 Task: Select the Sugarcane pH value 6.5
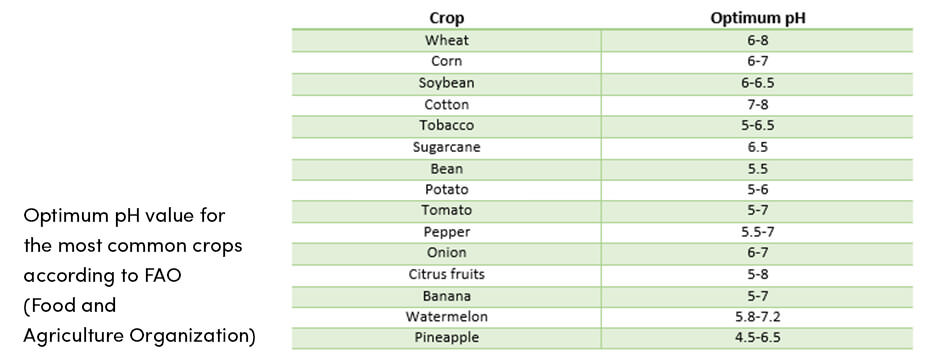(758, 147)
